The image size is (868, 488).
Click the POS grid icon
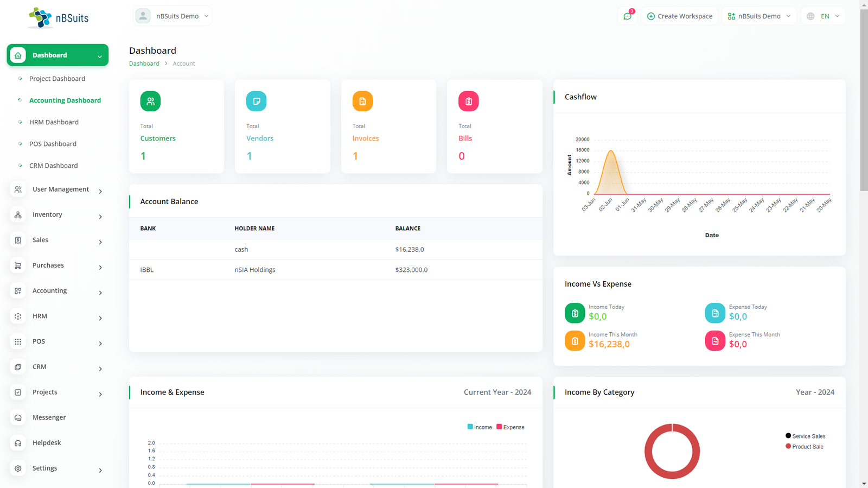(x=18, y=341)
